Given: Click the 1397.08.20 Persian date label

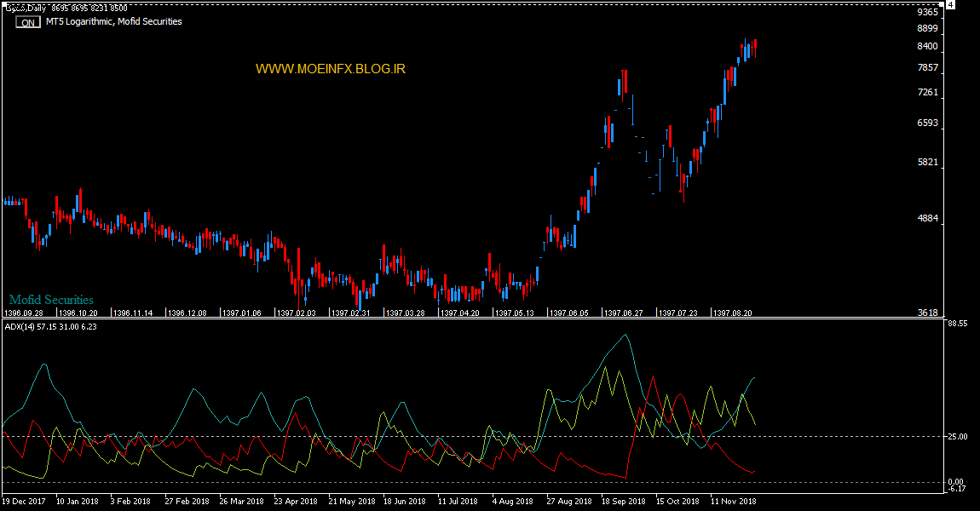Looking at the screenshot, I should [x=732, y=313].
